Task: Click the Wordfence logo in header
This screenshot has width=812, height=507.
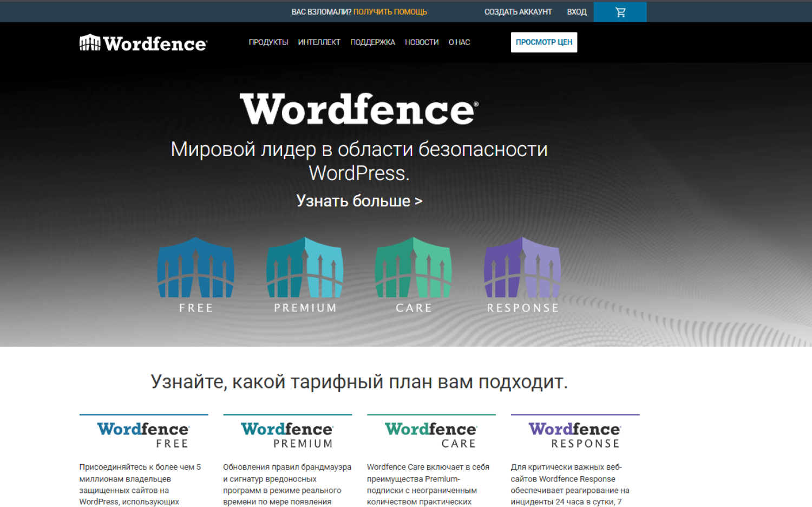Action: click(143, 43)
